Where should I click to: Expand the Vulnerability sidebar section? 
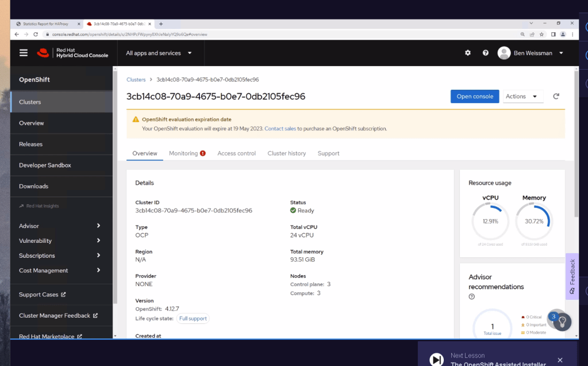pos(60,241)
